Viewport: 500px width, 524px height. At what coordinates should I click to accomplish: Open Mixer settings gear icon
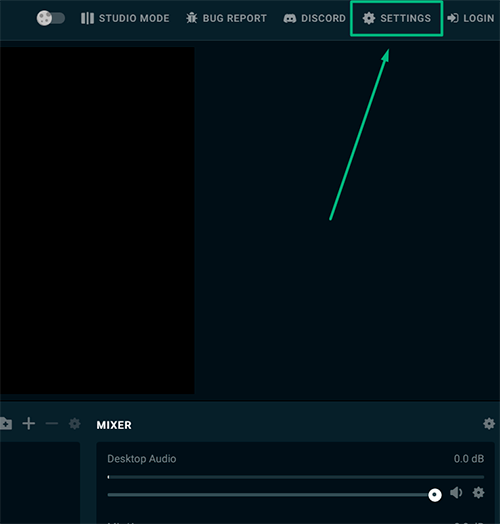click(489, 423)
